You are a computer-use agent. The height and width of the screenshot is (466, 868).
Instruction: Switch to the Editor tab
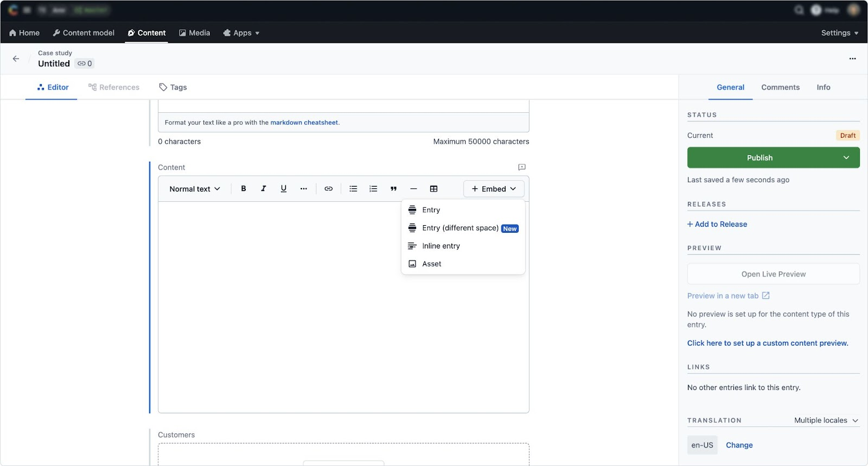point(53,87)
